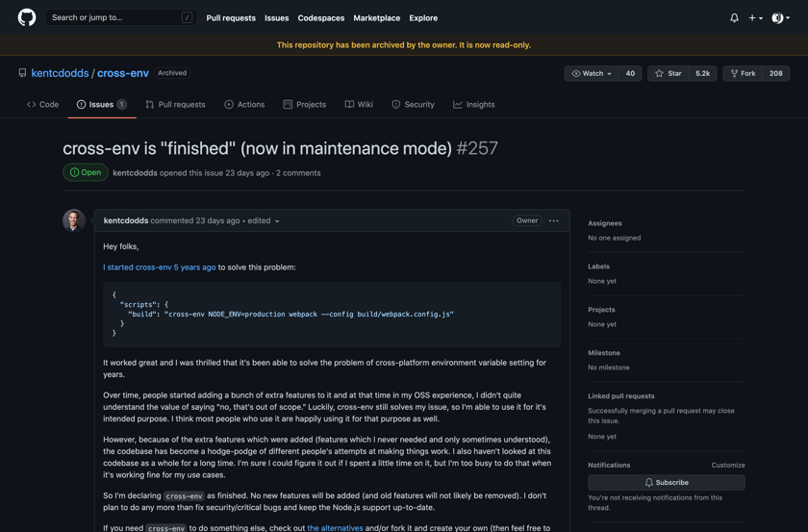Viewport: 808px width, 532px height.
Task: Follow 'I started cross-env 5 years ago' link
Action: [160, 267]
